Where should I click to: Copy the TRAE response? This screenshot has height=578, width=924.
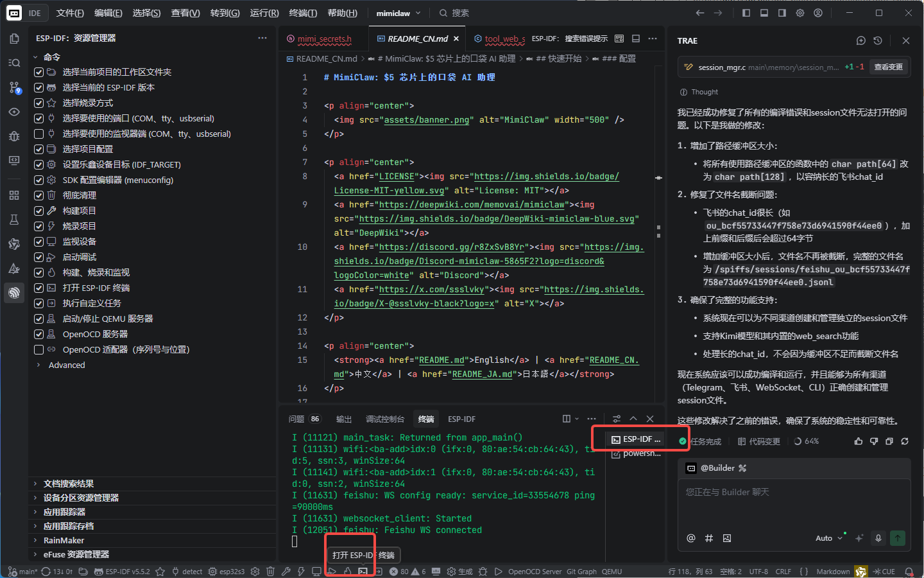(889, 441)
